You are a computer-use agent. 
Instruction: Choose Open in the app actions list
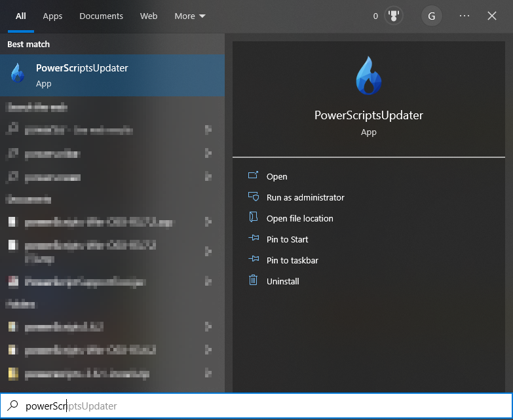tap(276, 176)
